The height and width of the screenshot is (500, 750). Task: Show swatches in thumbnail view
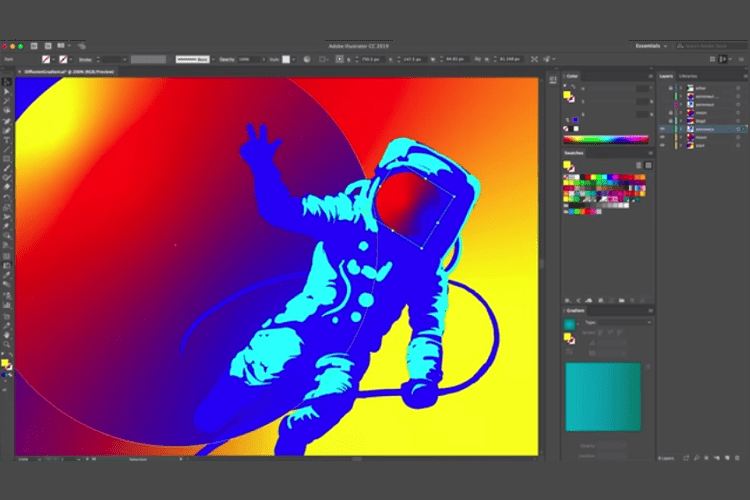(649, 166)
